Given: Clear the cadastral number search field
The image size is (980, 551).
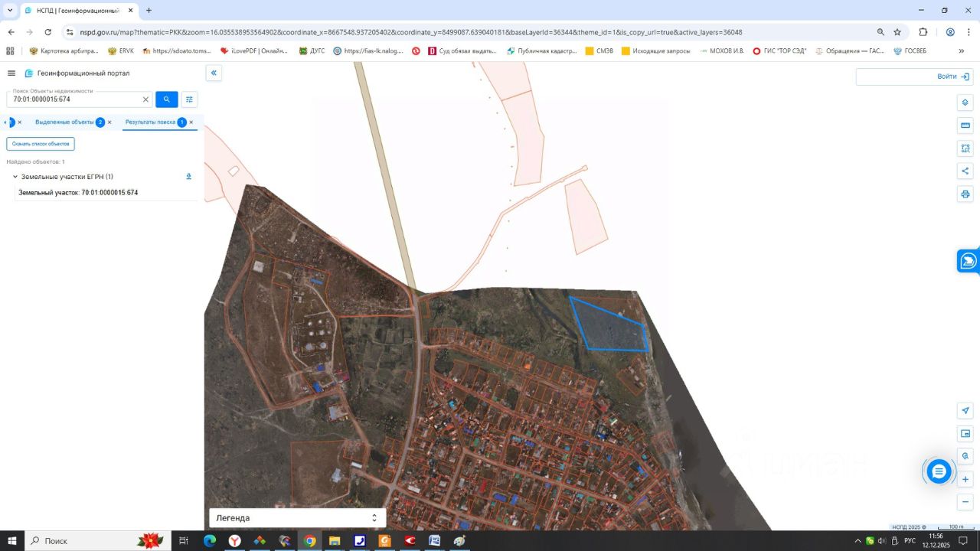Looking at the screenshot, I should [x=145, y=99].
